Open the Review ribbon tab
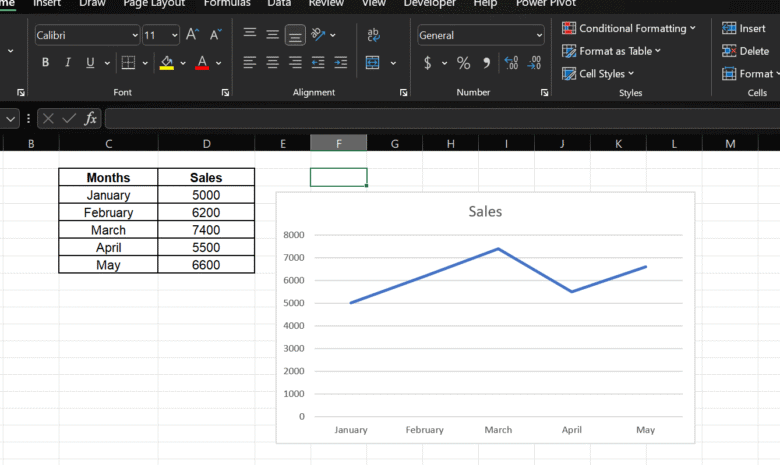780x465 pixels. click(326, 3)
